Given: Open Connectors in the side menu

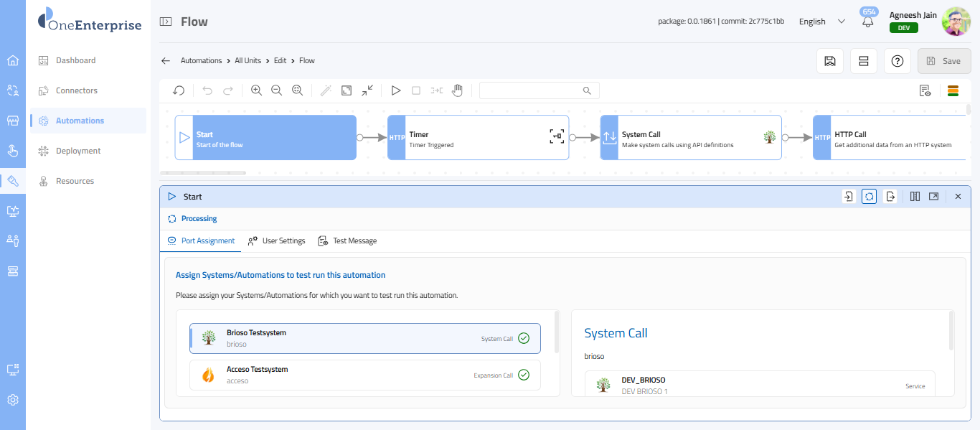Looking at the screenshot, I should tap(77, 90).
